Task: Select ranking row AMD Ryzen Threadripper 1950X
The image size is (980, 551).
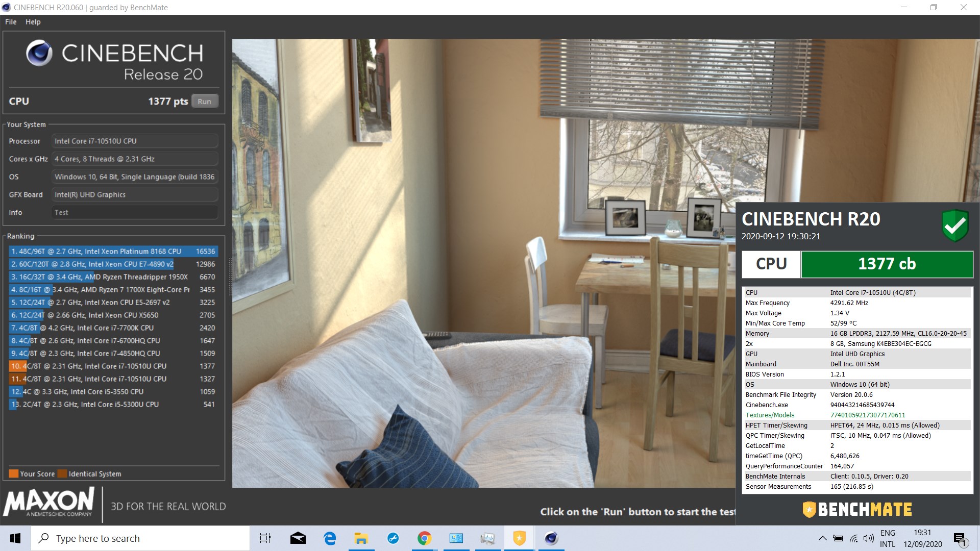Action: point(113,277)
